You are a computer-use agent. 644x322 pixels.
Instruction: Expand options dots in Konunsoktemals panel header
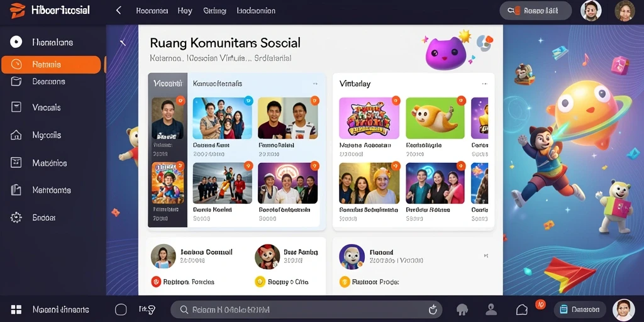(x=315, y=84)
